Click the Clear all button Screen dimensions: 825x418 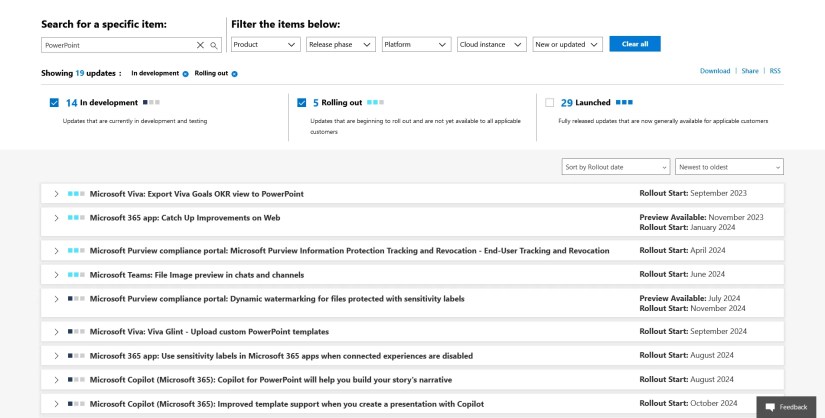[x=634, y=45]
